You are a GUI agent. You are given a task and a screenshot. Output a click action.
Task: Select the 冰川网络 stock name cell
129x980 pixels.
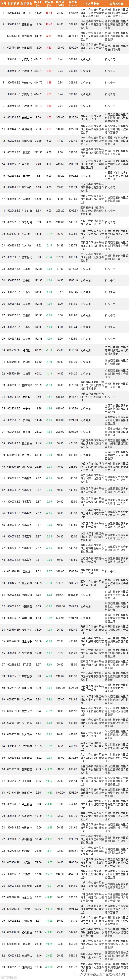click(x=27, y=956)
